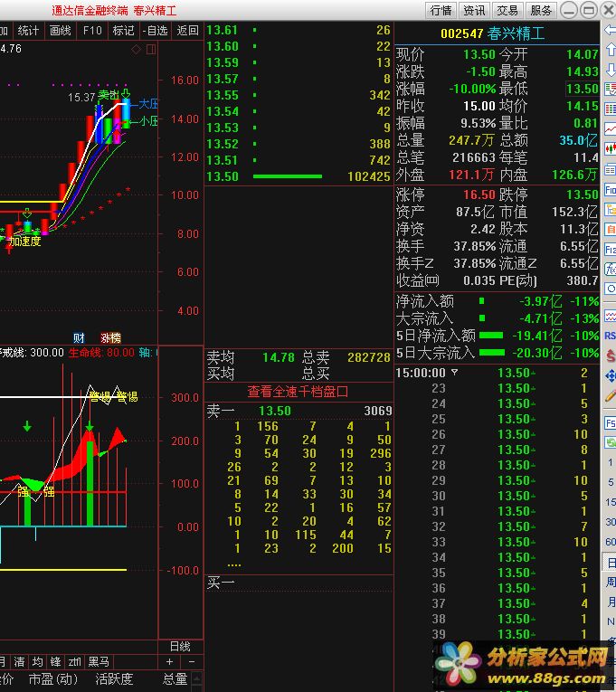This screenshot has height=692, width=616.
Task: Click the F12 trading sidebar icon
Action: pos(611,250)
